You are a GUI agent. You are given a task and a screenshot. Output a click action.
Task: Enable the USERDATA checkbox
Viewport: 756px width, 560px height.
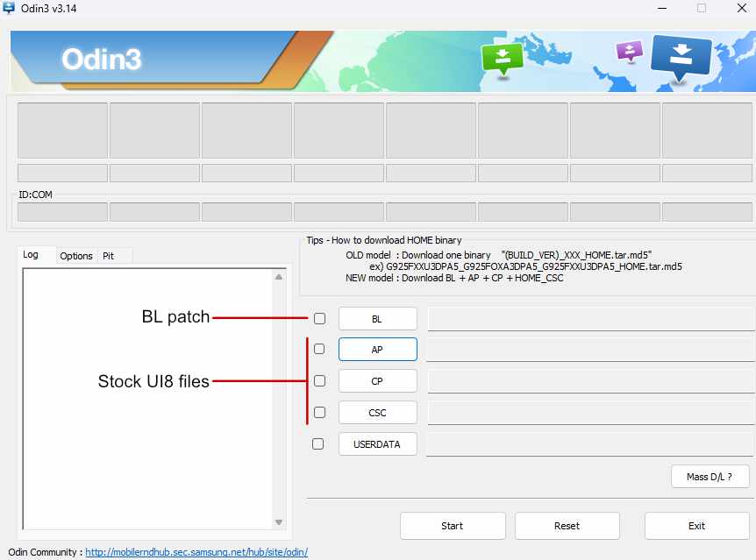tap(318, 443)
